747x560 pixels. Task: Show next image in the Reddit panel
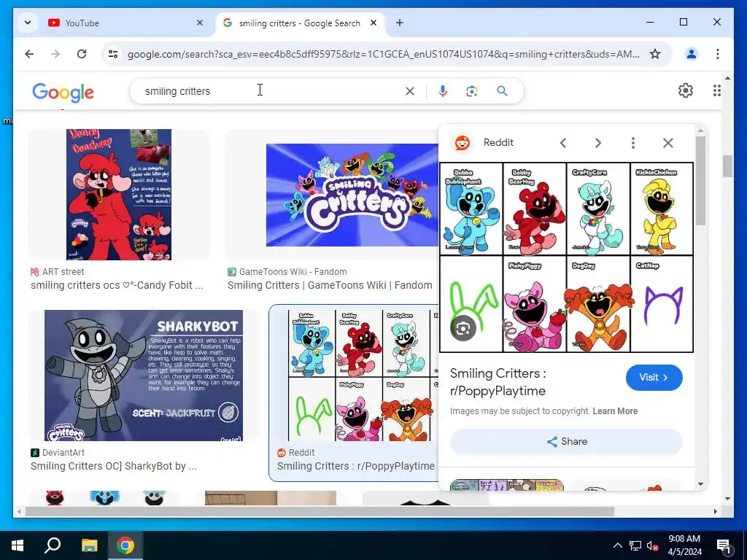[x=598, y=143]
